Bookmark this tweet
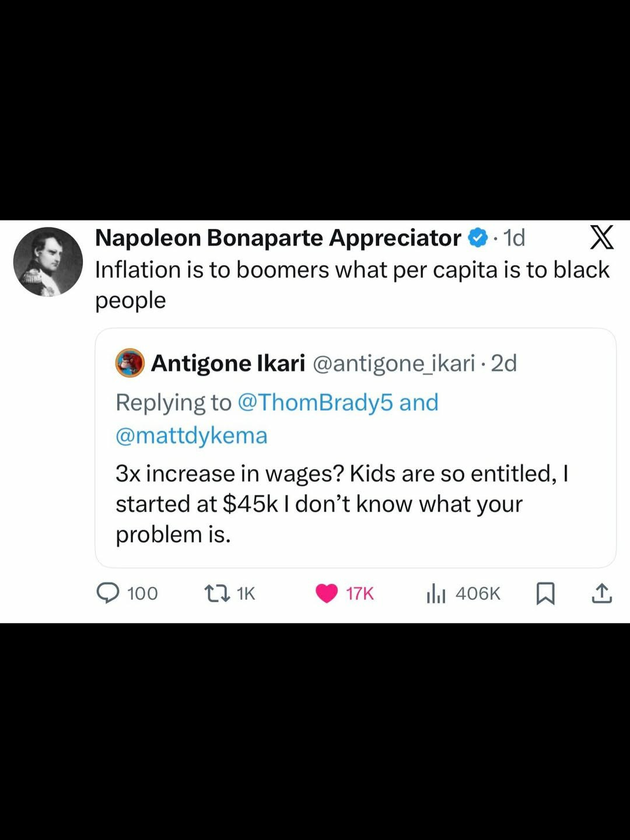The height and width of the screenshot is (840, 630). [x=545, y=593]
